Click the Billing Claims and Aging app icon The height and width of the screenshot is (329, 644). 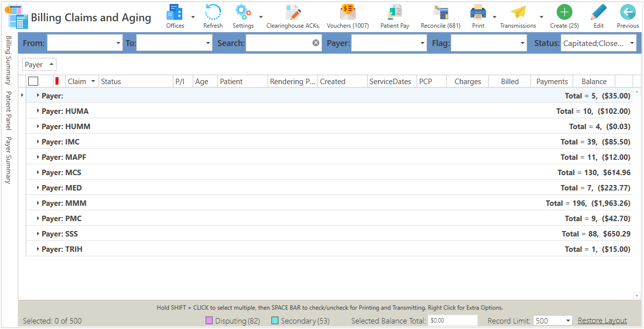click(x=16, y=16)
